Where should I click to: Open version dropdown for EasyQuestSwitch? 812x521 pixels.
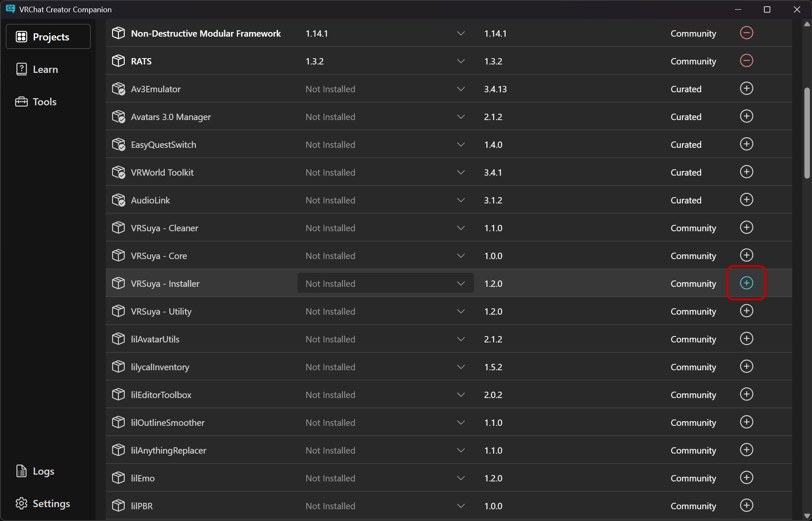click(x=386, y=144)
